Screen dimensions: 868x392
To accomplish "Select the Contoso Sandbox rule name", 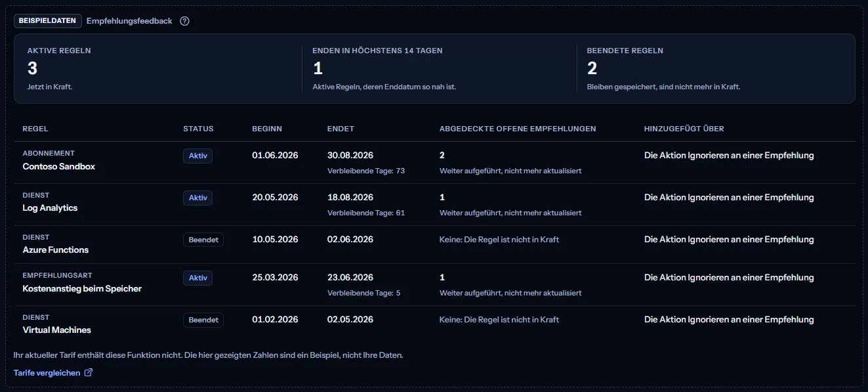I will [x=59, y=167].
